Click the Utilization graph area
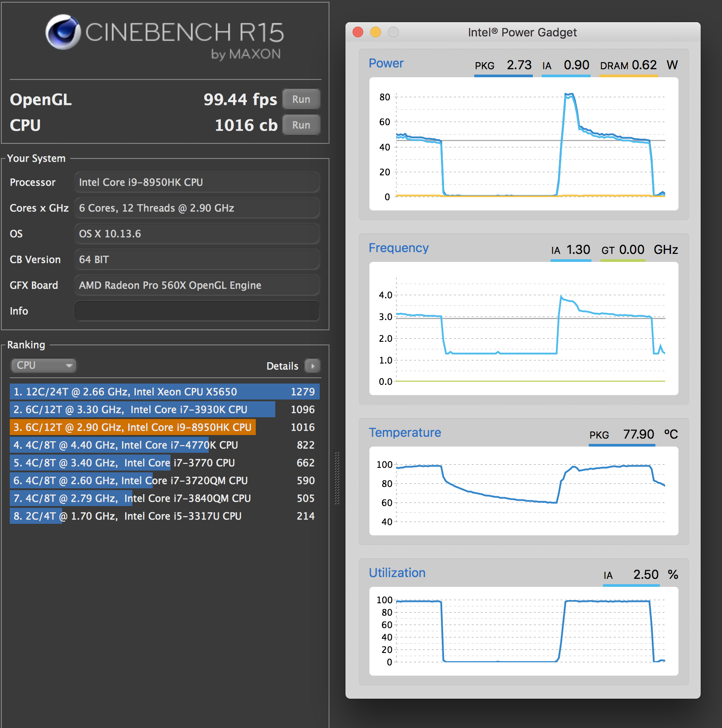Image resolution: width=722 pixels, height=728 pixels. [x=524, y=631]
